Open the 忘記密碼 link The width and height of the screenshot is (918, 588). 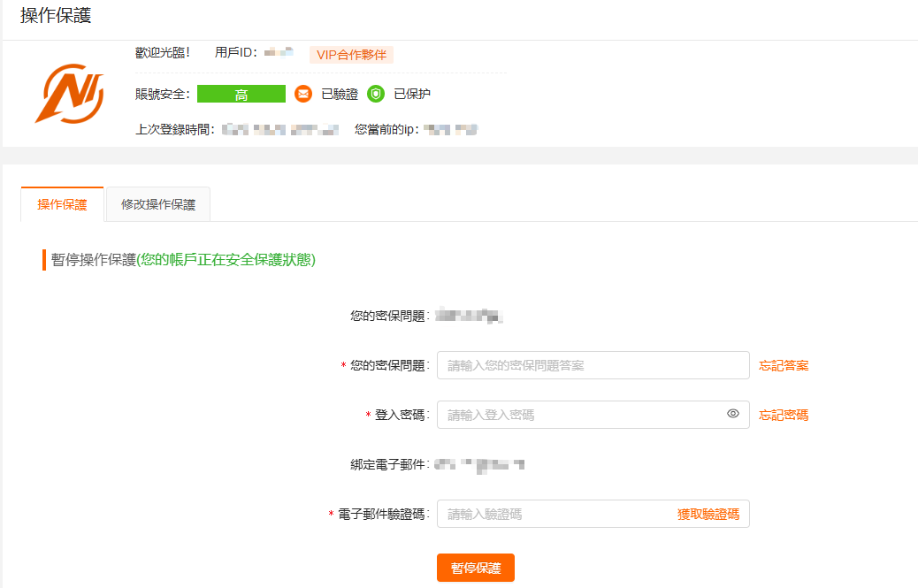coord(784,415)
